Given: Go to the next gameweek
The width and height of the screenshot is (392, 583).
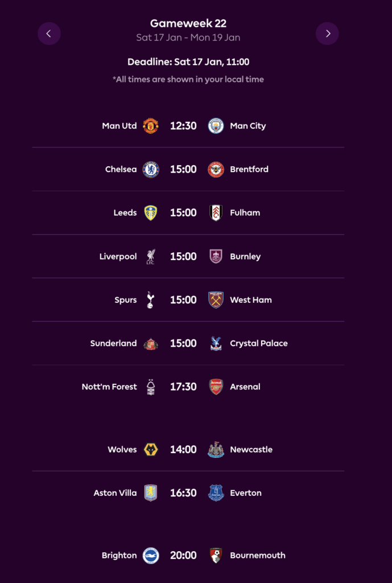Looking at the screenshot, I should pos(327,34).
